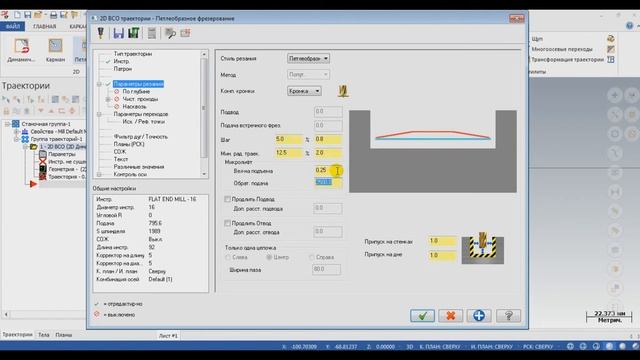
Task: Click РСК: СВЕРХУ in status bar
Action: (538, 347)
